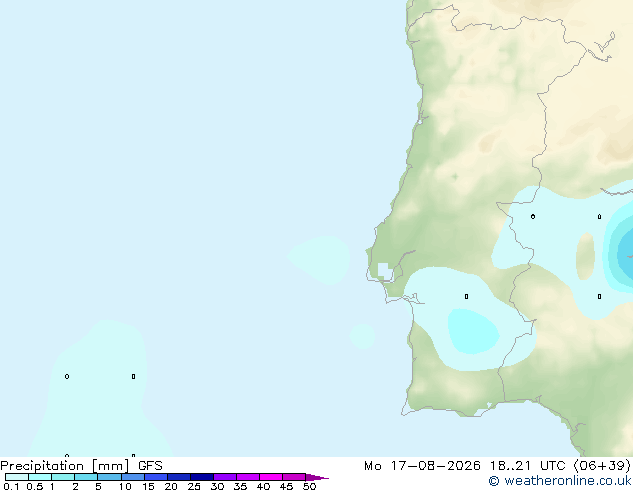Screen dimensions: 634x490
Task: Select the 20–25 mm legend color swatch
Action: click(x=179, y=477)
